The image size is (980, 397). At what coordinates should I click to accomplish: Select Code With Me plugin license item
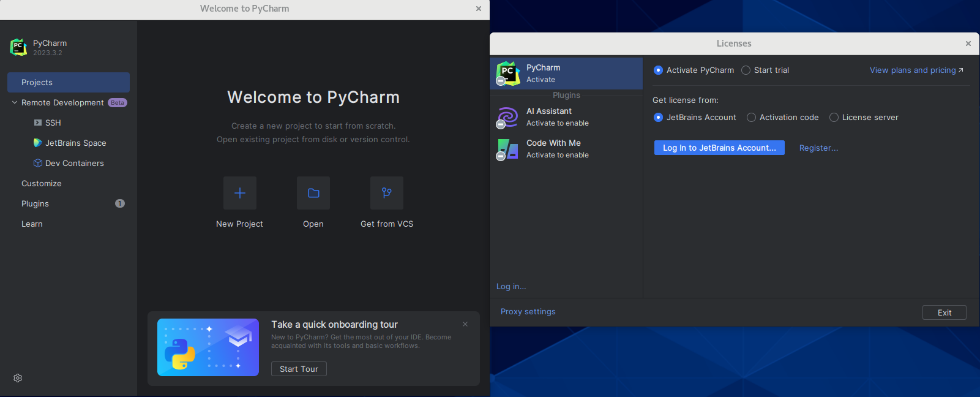click(x=566, y=149)
